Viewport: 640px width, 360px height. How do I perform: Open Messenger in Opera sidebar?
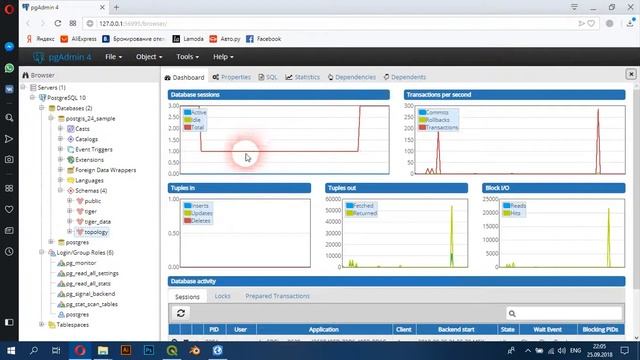(9, 47)
